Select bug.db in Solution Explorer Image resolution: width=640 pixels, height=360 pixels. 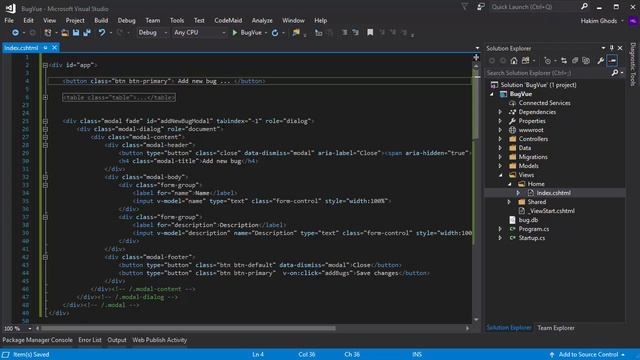[528, 220]
